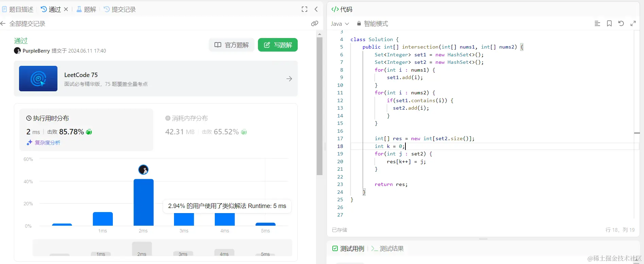
Task: Click the lock icon beside 智能模式
Action: [359, 23]
